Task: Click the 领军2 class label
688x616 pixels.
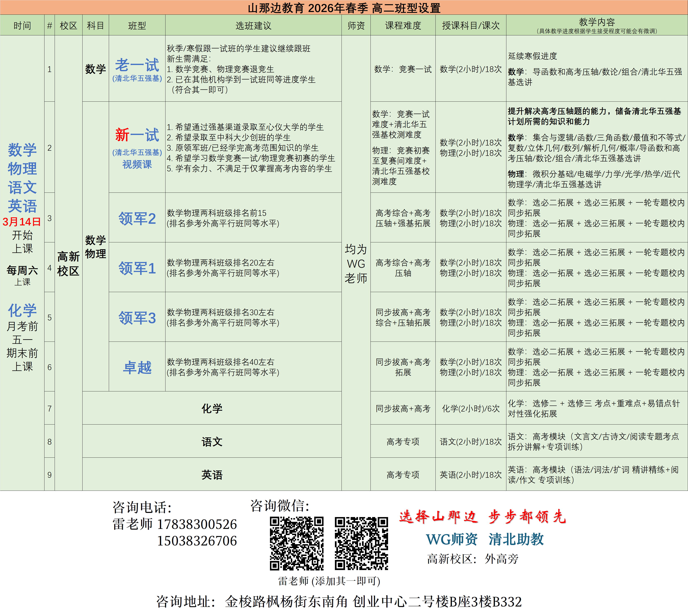Action: tap(137, 218)
